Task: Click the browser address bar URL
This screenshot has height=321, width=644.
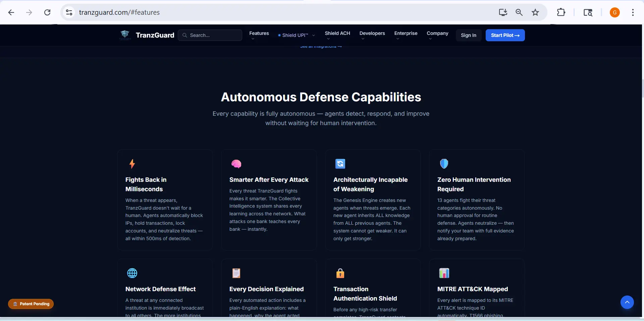Action: 119,12
